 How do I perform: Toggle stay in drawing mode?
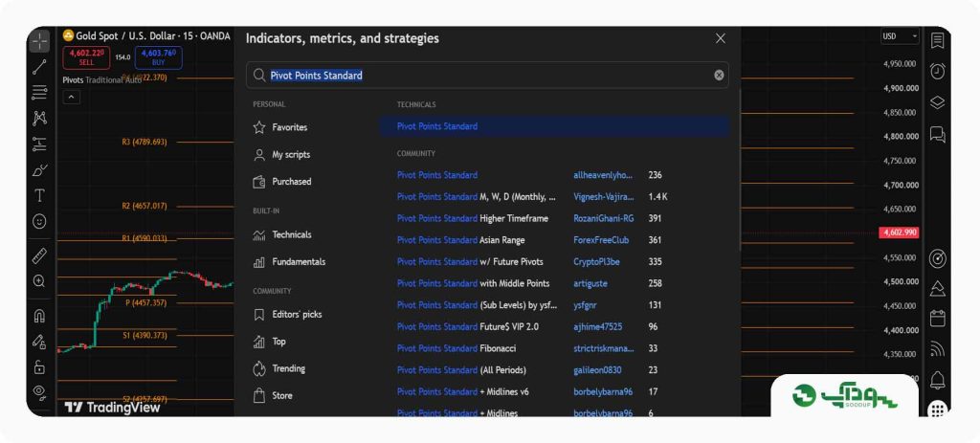pos(39,342)
